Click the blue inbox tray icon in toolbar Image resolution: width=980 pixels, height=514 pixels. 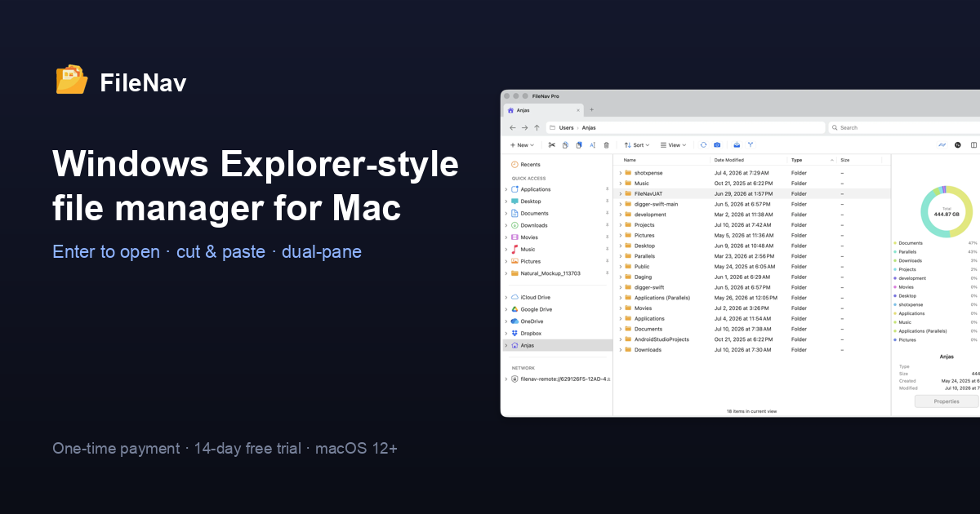(737, 145)
